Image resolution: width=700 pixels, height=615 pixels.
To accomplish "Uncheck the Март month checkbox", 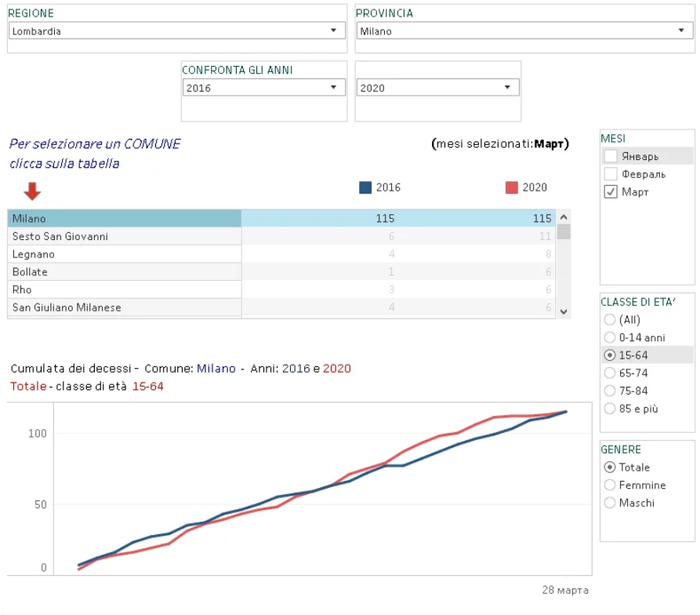I will pos(611,192).
